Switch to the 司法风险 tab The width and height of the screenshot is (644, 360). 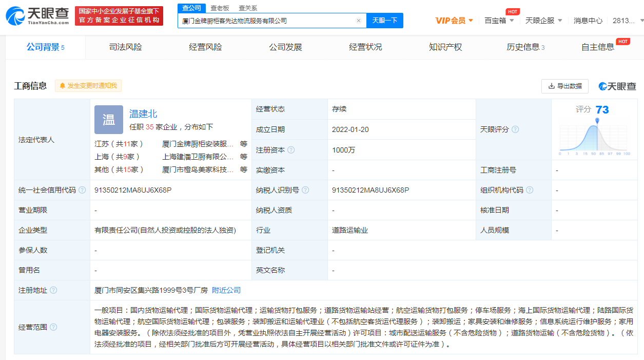126,47
